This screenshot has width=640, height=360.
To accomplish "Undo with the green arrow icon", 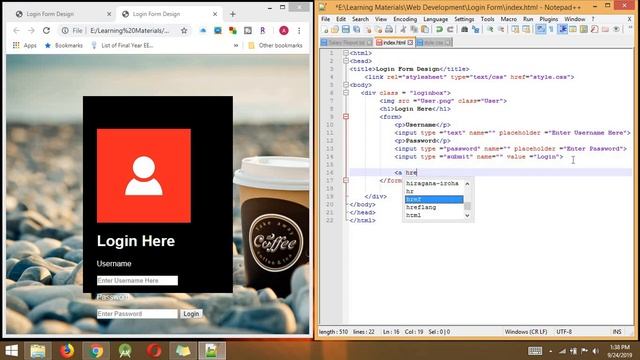I will coord(439,29).
